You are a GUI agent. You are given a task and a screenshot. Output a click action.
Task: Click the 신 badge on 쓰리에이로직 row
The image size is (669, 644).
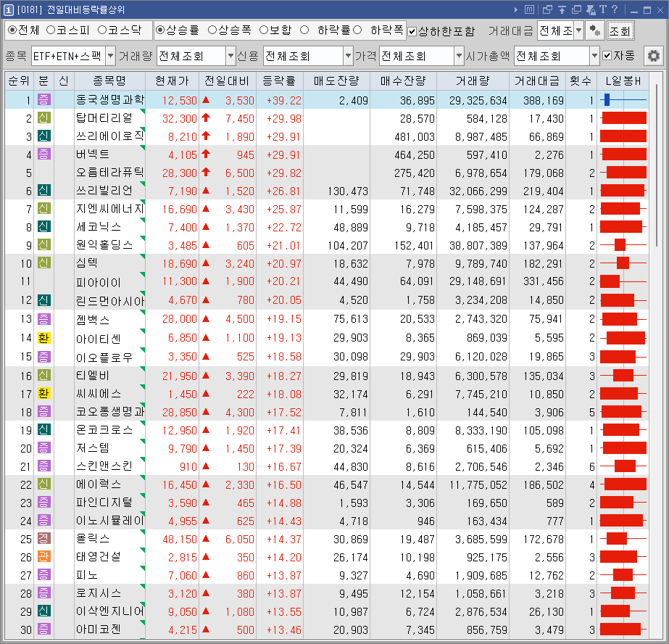point(44,136)
